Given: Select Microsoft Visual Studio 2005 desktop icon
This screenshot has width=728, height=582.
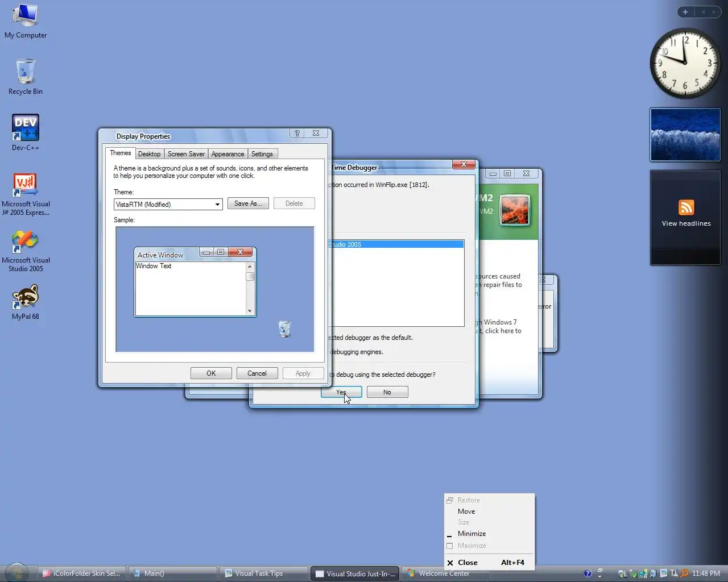Looking at the screenshot, I should [x=25, y=251].
